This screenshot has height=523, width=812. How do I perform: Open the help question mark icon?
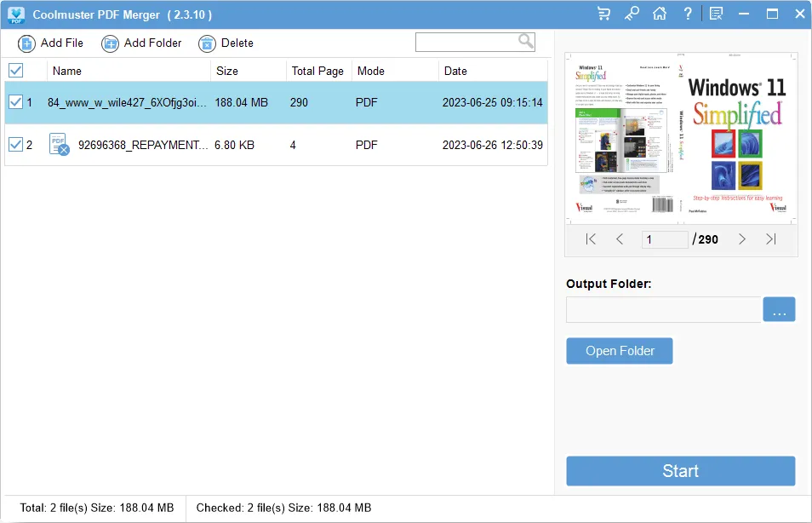pyautogui.click(x=687, y=14)
